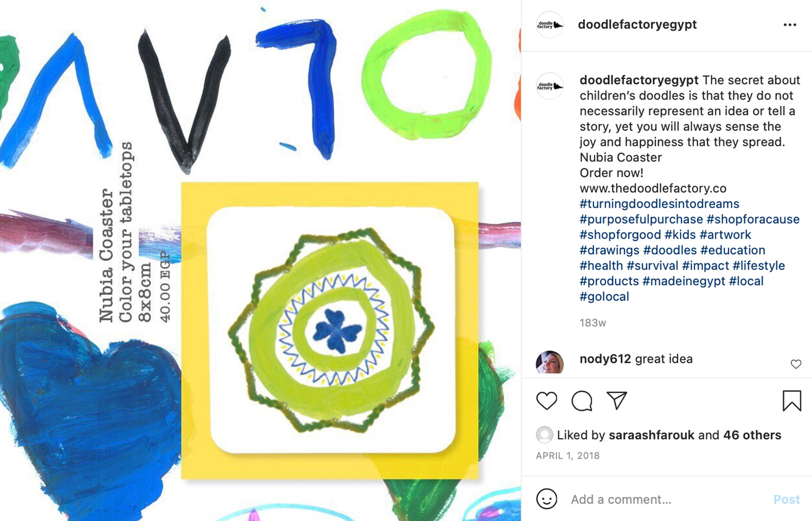Click the Post comment button

coord(786,500)
